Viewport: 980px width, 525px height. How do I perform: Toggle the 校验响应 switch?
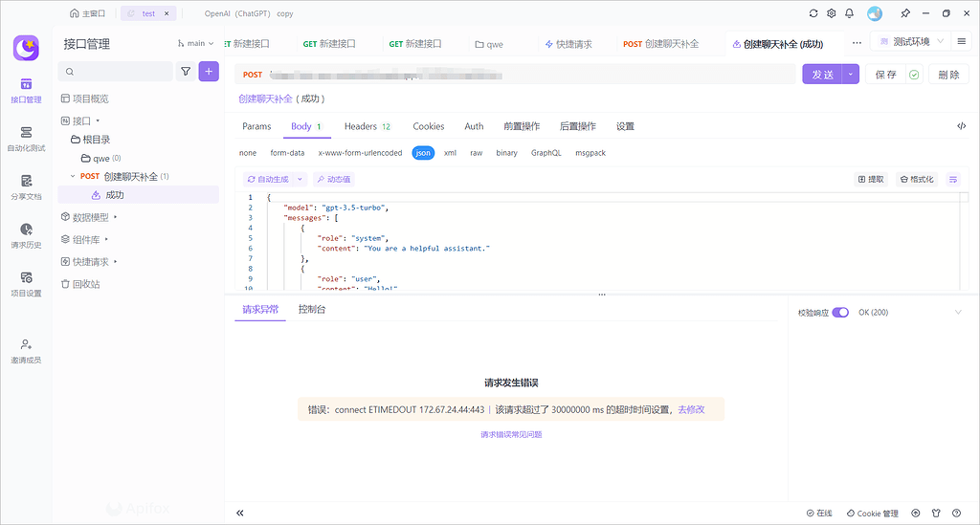pos(840,312)
